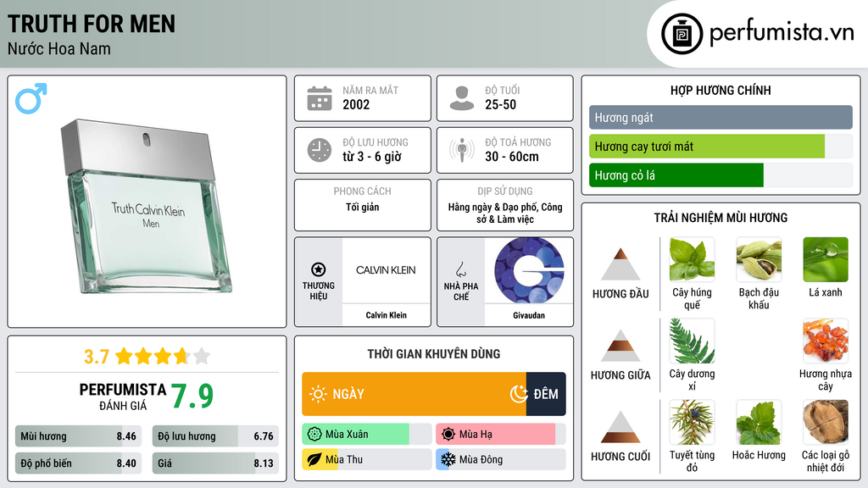This screenshot has height=488, width=868.
Task: Click the blue male gender symbol
Action: 31,98
